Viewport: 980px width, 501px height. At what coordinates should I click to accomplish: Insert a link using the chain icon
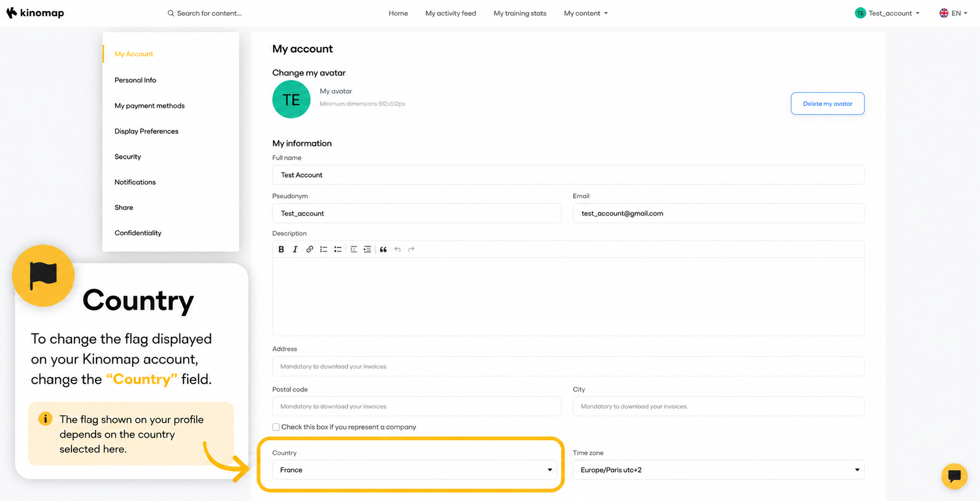[x=310, y=249]
